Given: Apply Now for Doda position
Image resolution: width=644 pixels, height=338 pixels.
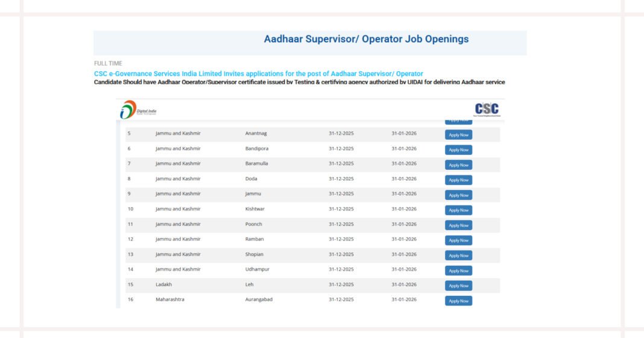Looking at the screenshot, I should click(458, 180).
